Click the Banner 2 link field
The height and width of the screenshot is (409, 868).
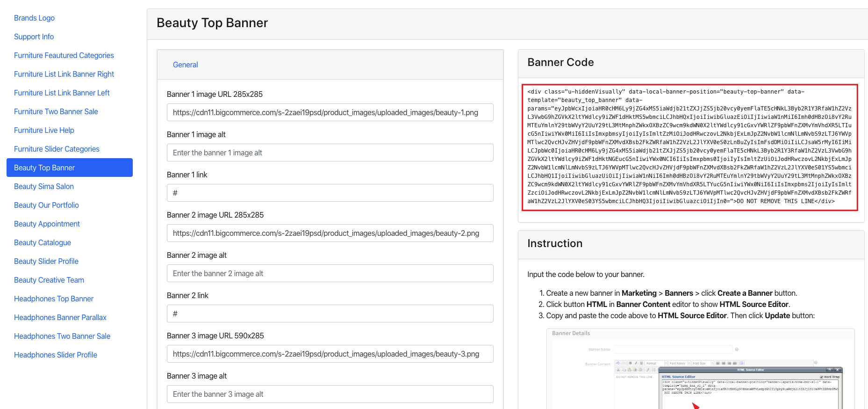point(330,314)
